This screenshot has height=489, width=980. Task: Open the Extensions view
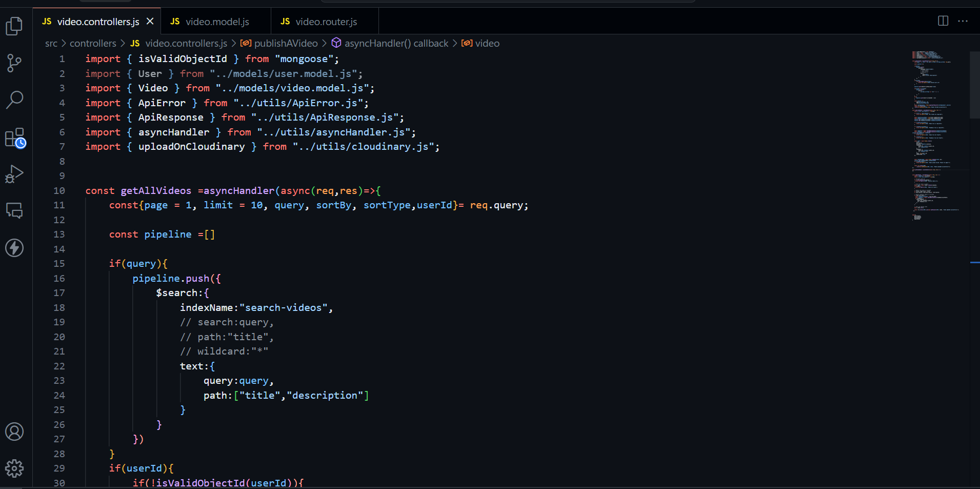[14, 138]
